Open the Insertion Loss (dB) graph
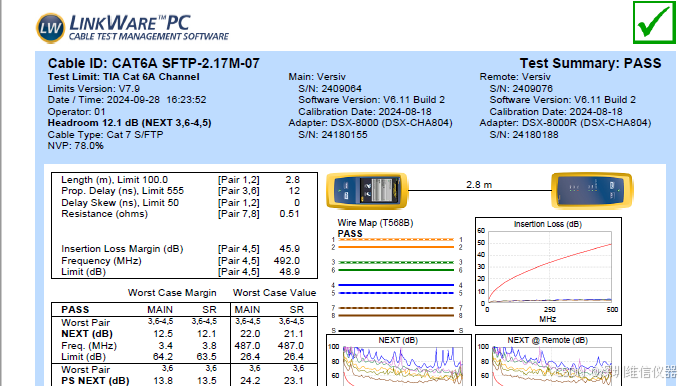685x386 pixels. click(548, 271)
